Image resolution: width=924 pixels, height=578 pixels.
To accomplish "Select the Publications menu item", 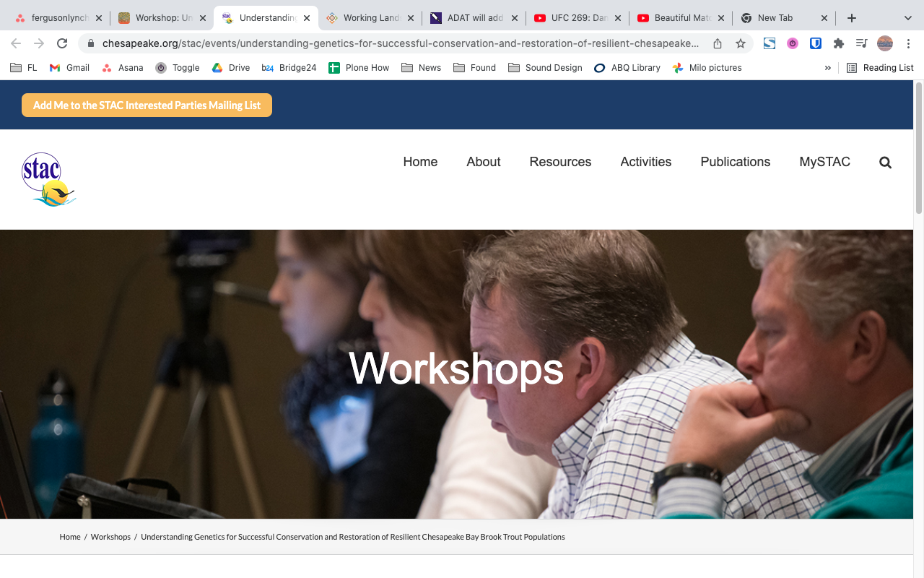I will 735,162.
